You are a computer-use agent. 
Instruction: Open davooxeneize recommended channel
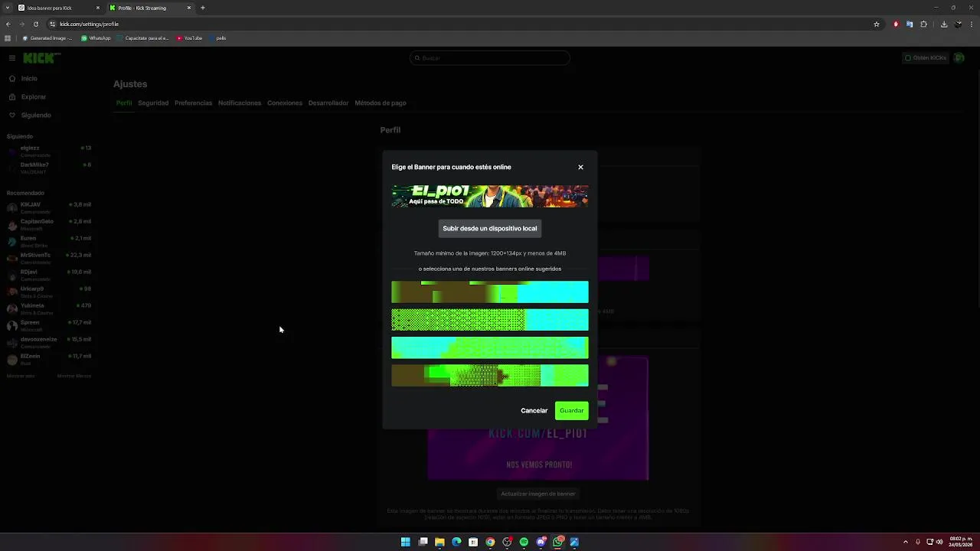point(49,342)
